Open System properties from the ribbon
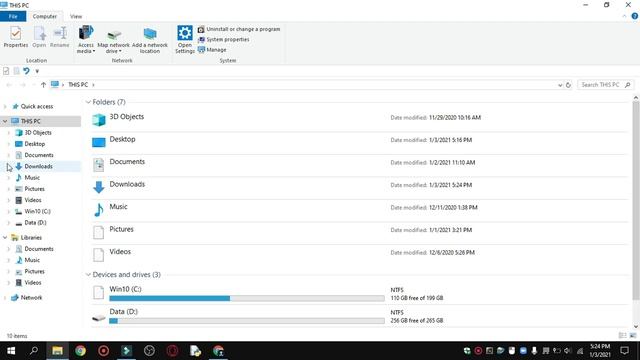Viewport: 640px width, 360px height. point(224,40)
